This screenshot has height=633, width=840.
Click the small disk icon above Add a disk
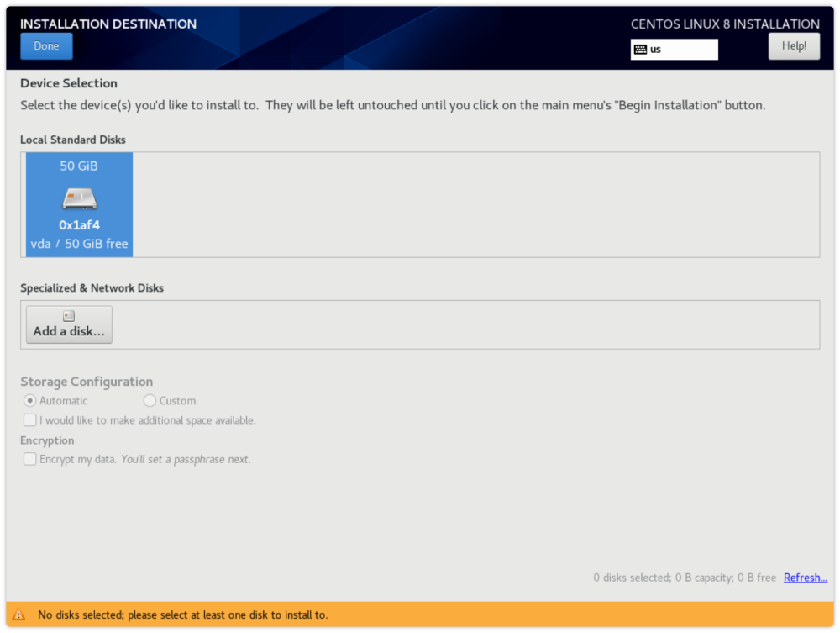pos(69,316)
